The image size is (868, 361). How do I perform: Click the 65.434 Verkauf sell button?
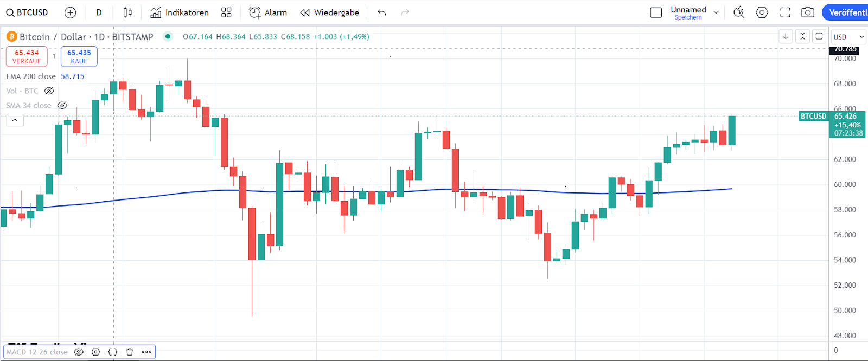[x=27, y=56]
